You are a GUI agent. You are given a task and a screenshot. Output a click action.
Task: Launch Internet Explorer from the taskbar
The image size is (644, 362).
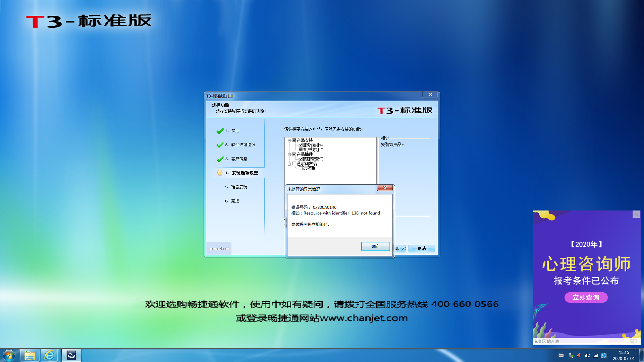click(49, 355)
